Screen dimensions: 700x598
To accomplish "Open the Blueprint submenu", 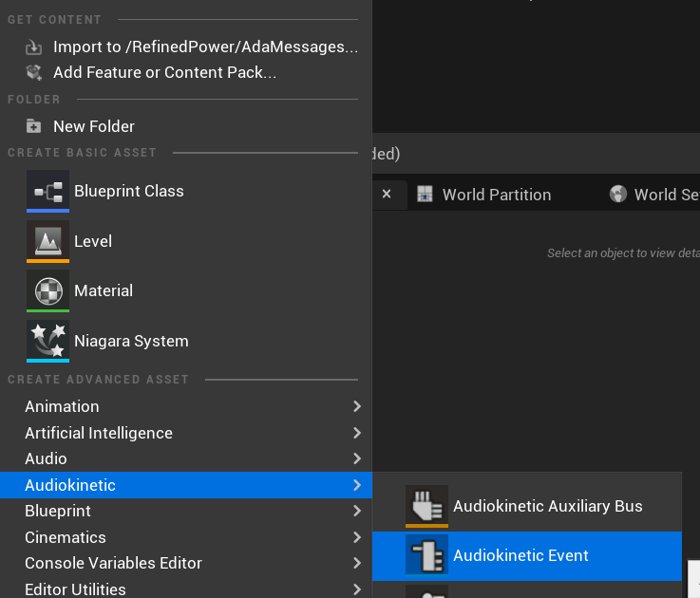I will 186,511.
